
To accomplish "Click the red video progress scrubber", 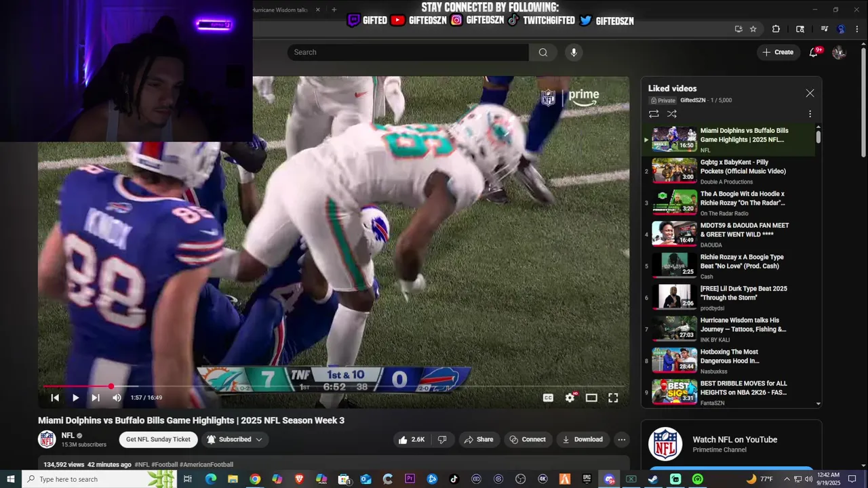I will pos(111,386).
